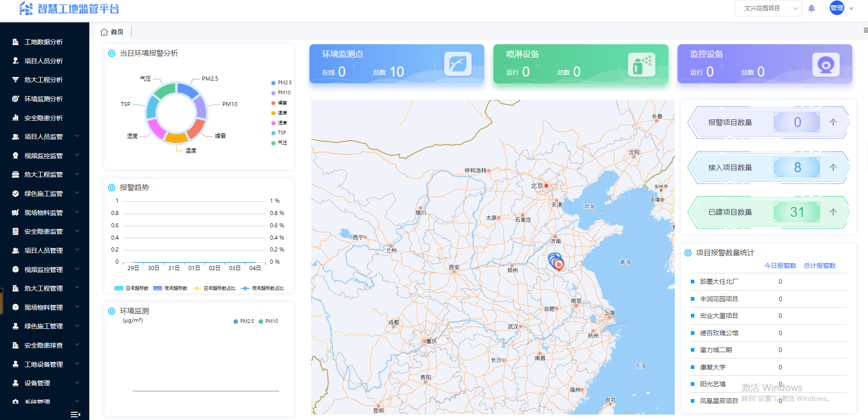Expand the 项目人员监管 sidebar menu

[x=44, y=137]
